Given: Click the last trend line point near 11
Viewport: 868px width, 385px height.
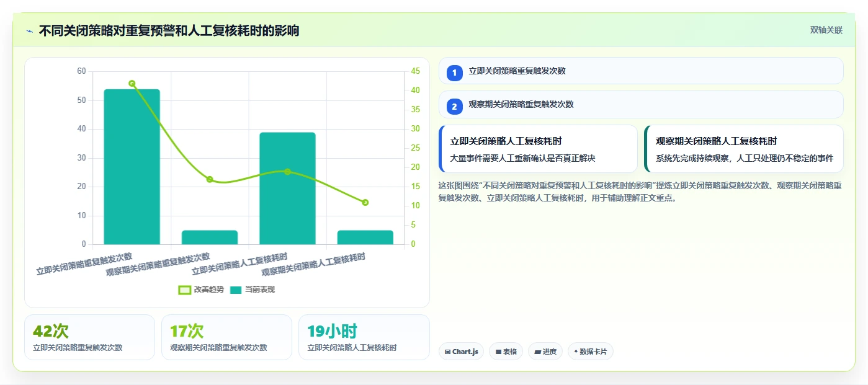Looking at the screenshot, I should pyautogui.click(x=365, y=202).
